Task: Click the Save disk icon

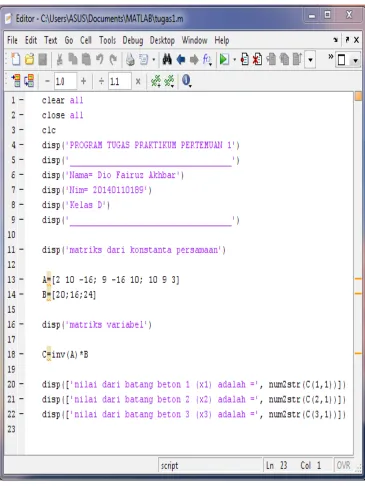Action: pos(43,60)
